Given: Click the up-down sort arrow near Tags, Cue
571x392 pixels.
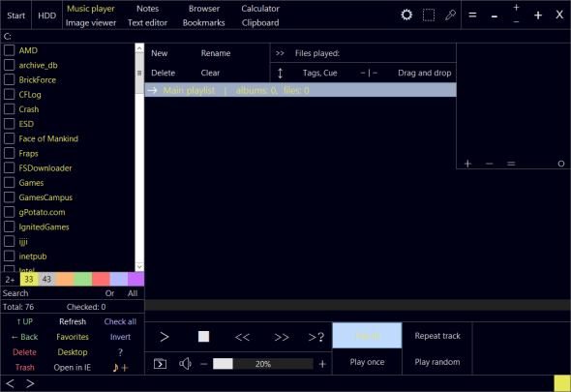Looking at the screenshot, I should [280, 73].
